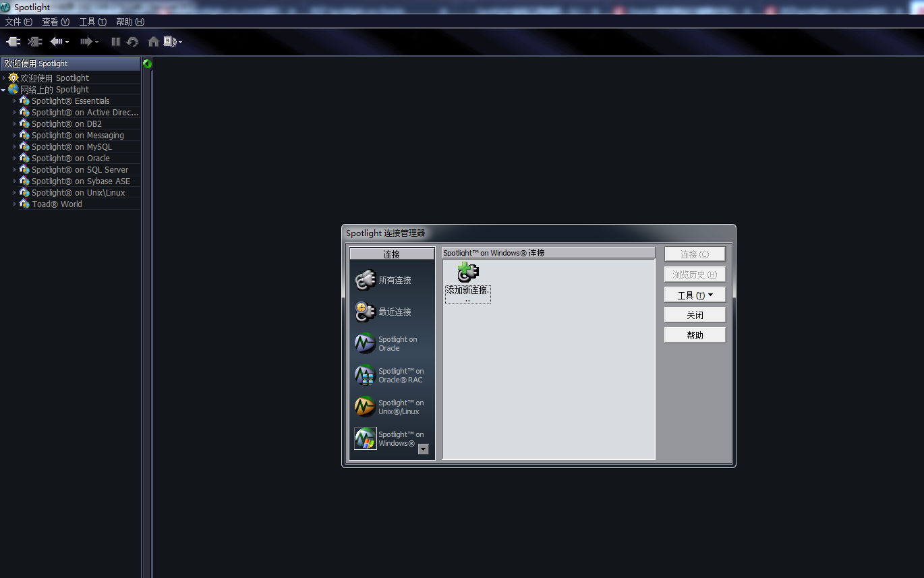Select Spotlight on Unix/Linux connection type
Viewport: 924px width, 578px height.
pyautogui.click(x=390, y=407)
